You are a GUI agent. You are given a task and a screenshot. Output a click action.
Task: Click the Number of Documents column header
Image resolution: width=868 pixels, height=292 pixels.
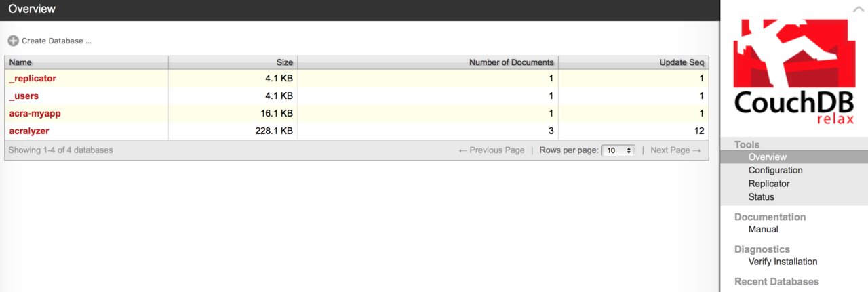click(428, 62)
